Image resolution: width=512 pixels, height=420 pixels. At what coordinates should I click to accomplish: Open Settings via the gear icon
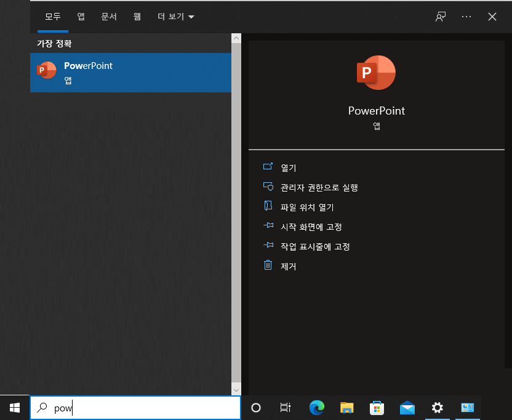pos(437,407)
